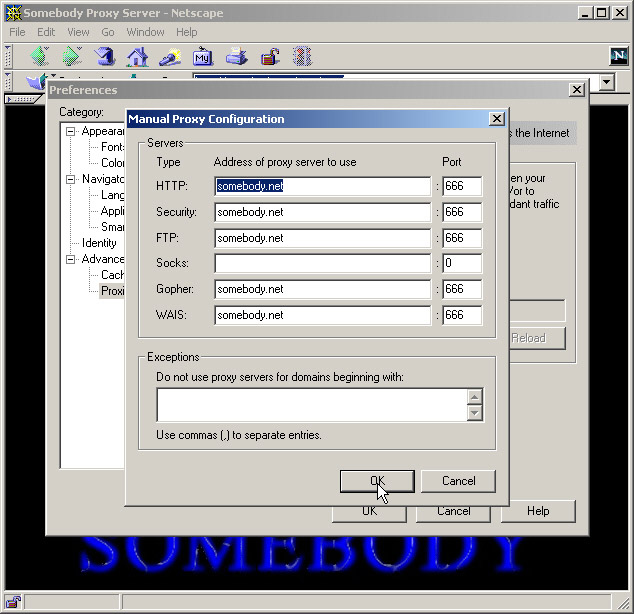Open the Edit menu
The height and width of the screenshot is (614, 634).
point(46,32)
